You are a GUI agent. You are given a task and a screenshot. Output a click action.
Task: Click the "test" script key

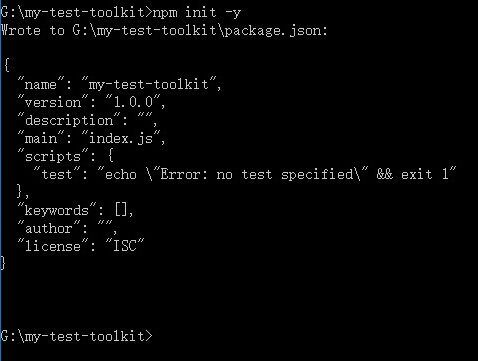(57, 174)
